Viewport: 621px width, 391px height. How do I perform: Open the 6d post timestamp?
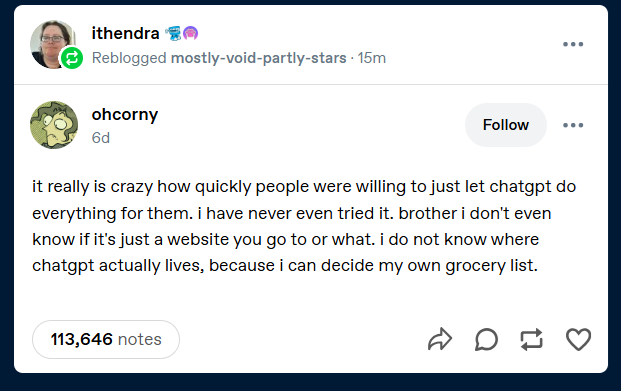[101, 138]
